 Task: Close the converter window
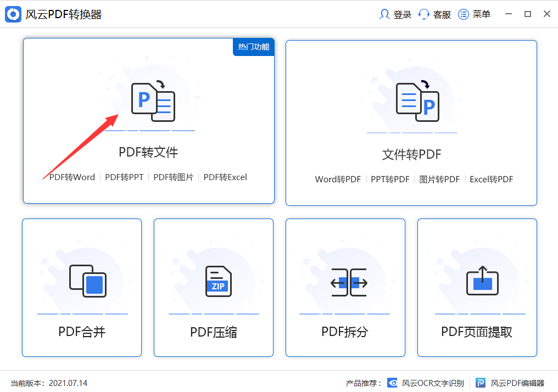(x=547, y=14)
